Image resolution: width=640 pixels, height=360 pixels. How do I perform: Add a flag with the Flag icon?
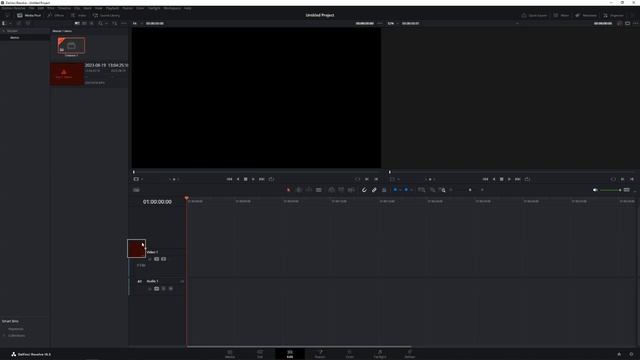point(395,190)
